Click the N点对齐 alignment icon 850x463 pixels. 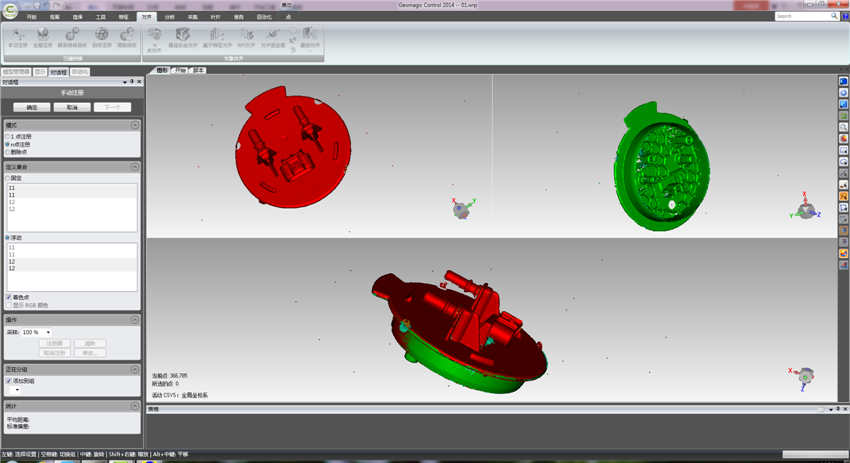click(x=154, y=38)
